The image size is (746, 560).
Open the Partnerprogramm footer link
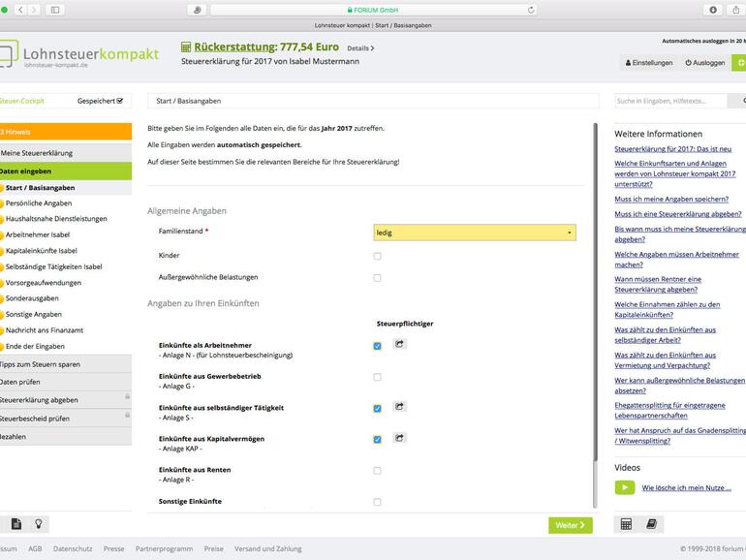tap(164, 548)
